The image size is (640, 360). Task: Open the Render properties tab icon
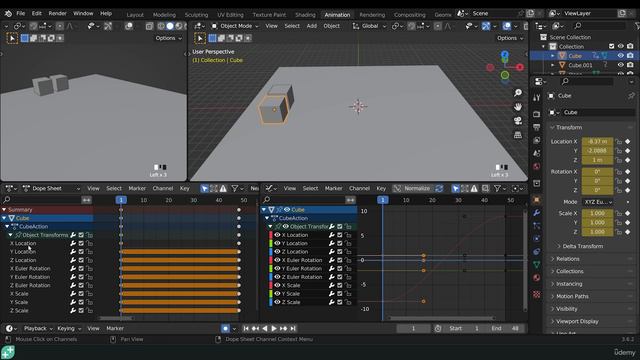pyautogui.click(x=537, y=114)
